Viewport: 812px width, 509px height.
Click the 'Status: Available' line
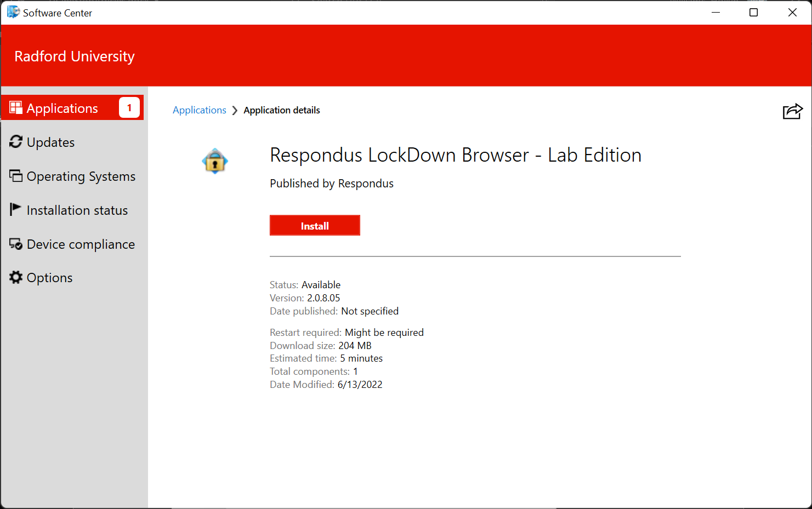click(x=305, y=285)
